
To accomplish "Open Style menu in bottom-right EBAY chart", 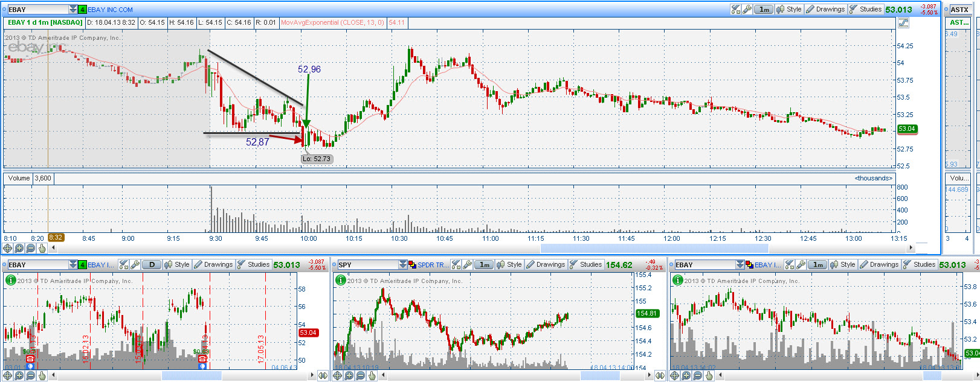I will click(843, 264).
